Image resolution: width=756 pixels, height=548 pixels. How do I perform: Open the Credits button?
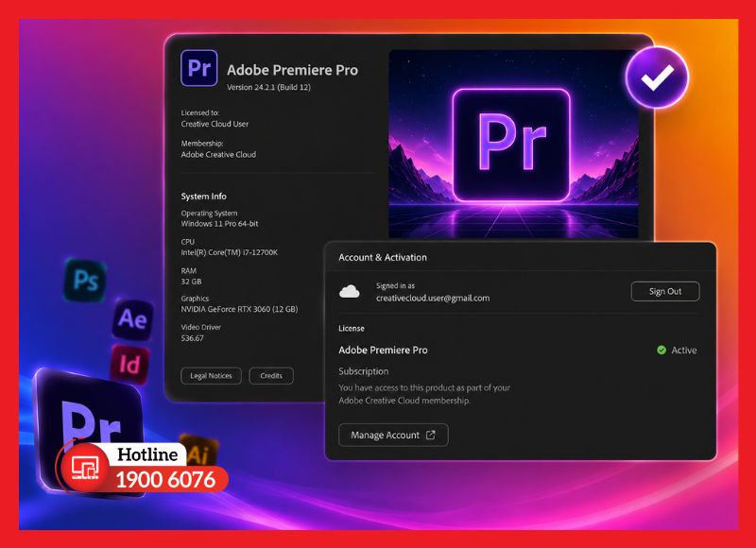pyautogui.click(x=271, y=375)
